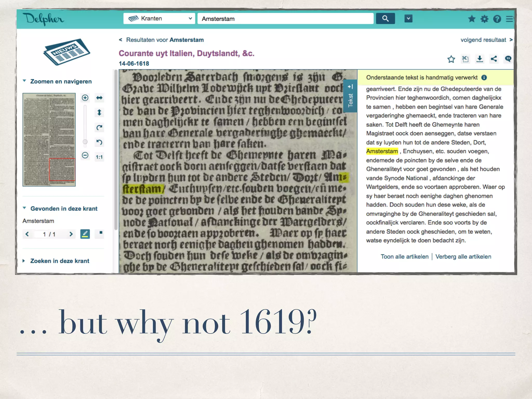Open the Kranten collection dropdown

[159, 18]
